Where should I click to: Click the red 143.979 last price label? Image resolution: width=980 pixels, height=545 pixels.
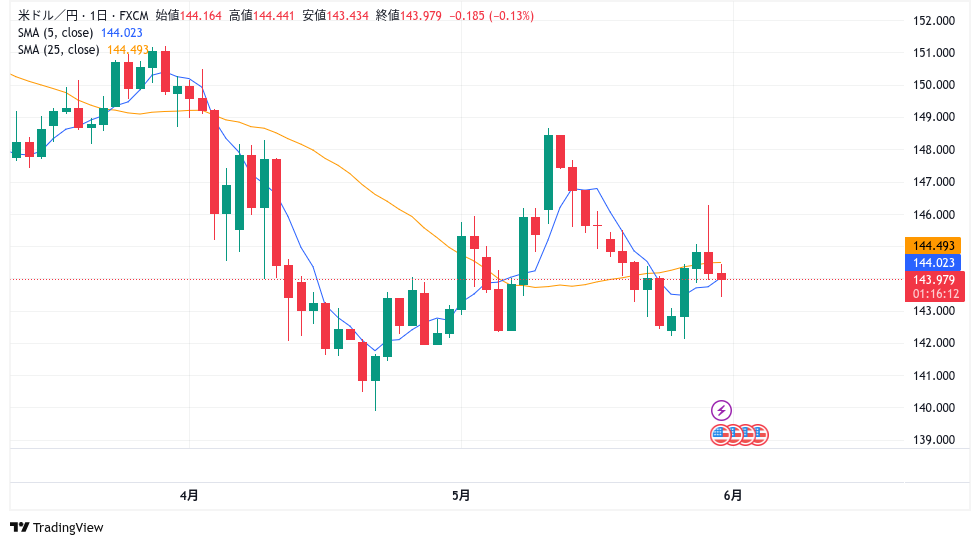click(934, 279)
